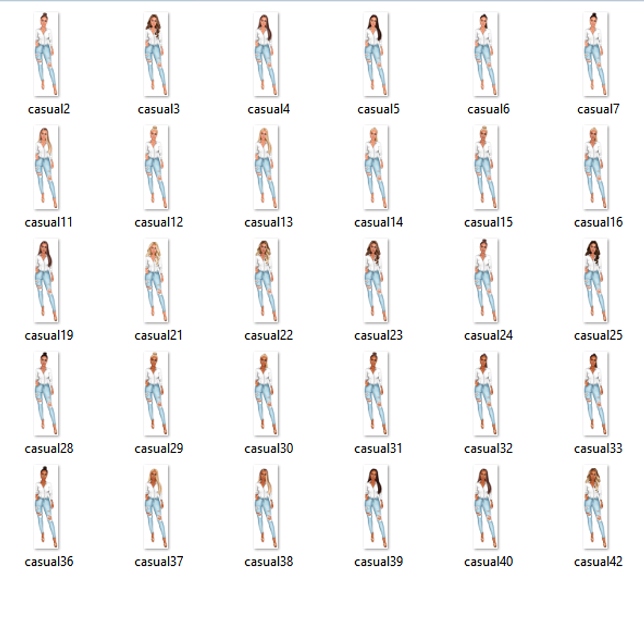Open the casual24 image
The height and width of the screenshot is (644, 644).
tap(487, 280)
